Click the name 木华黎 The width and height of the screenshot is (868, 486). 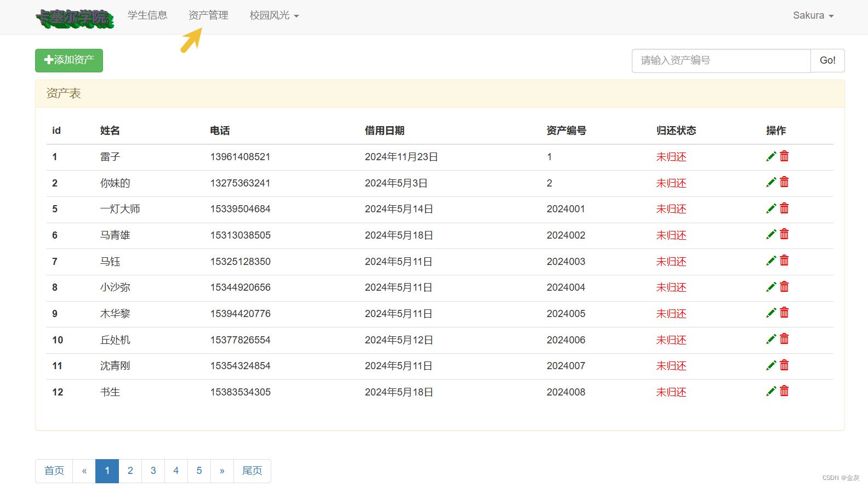[x=115, y=314]
